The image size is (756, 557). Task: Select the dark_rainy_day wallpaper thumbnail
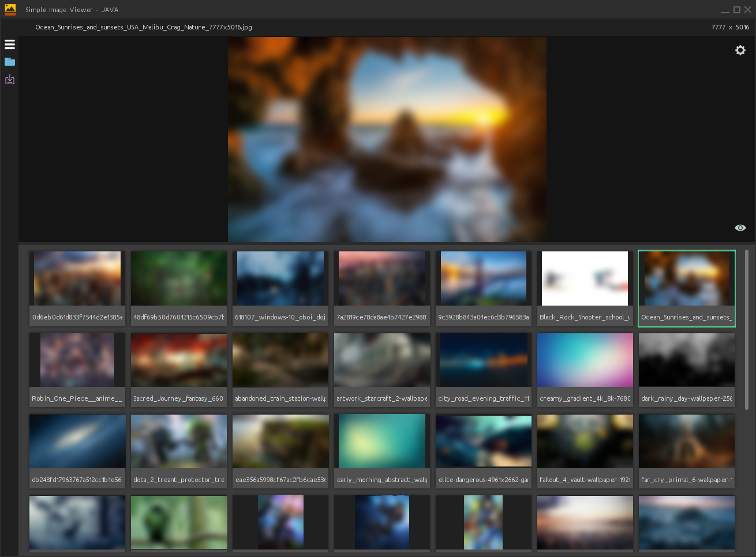pyautogui.click(x=687, y=370)
